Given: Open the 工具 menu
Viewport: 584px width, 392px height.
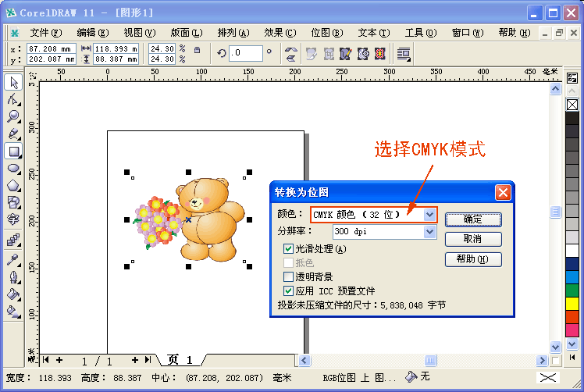Looking at the screenshot, I should (x=421, y=33).
